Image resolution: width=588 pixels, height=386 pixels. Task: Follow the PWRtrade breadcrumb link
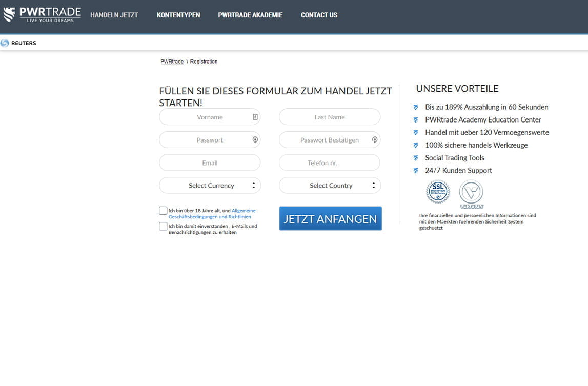pos(172,62)
